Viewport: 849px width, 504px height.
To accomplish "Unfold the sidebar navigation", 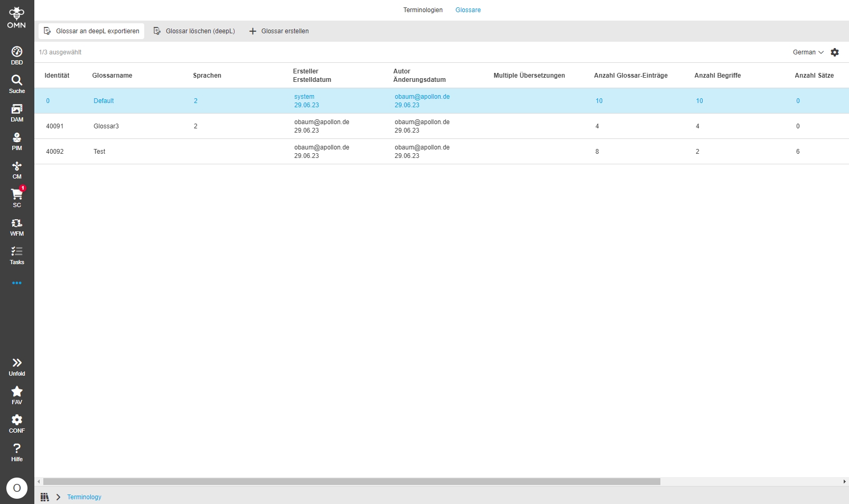I will (x=17, y=366).
